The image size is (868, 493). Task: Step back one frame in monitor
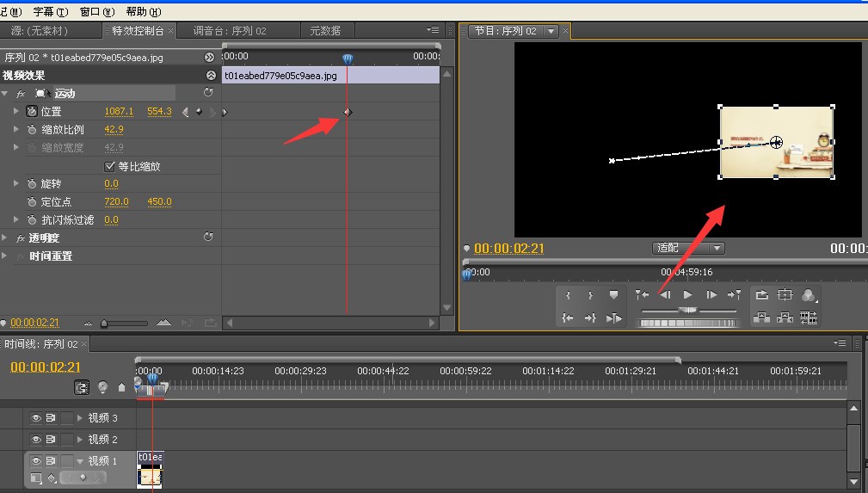(665, 295)
